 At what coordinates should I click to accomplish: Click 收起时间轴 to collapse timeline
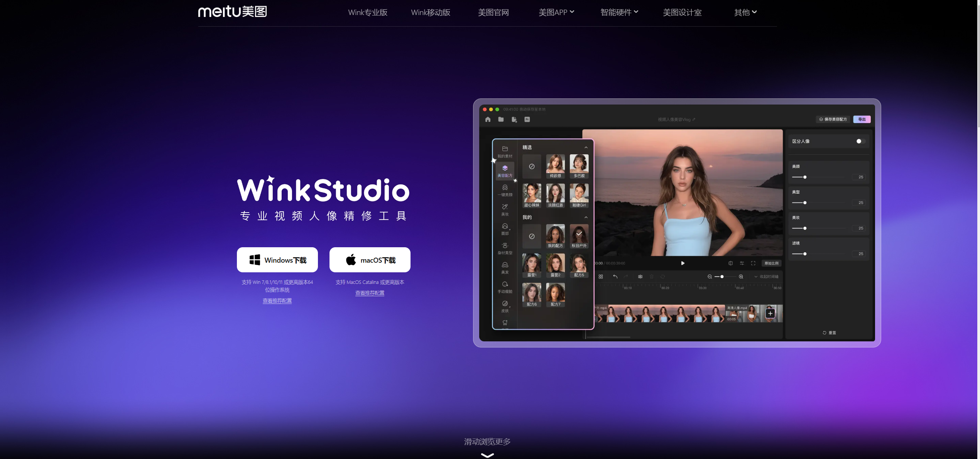coord(766,277)
